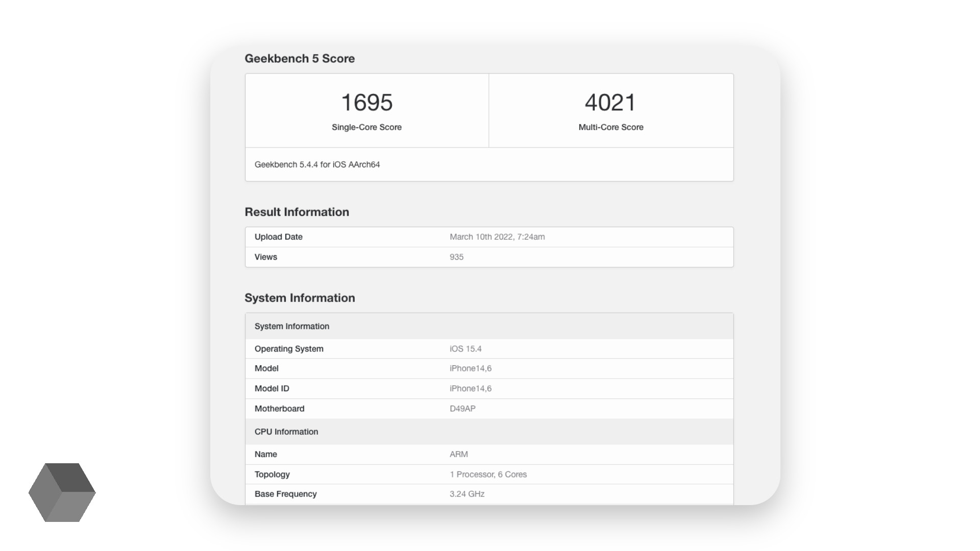This screenshot has width=980, height=551.
Task: Click the Name label under CPU Information
Action: click(x=266, y=454)
